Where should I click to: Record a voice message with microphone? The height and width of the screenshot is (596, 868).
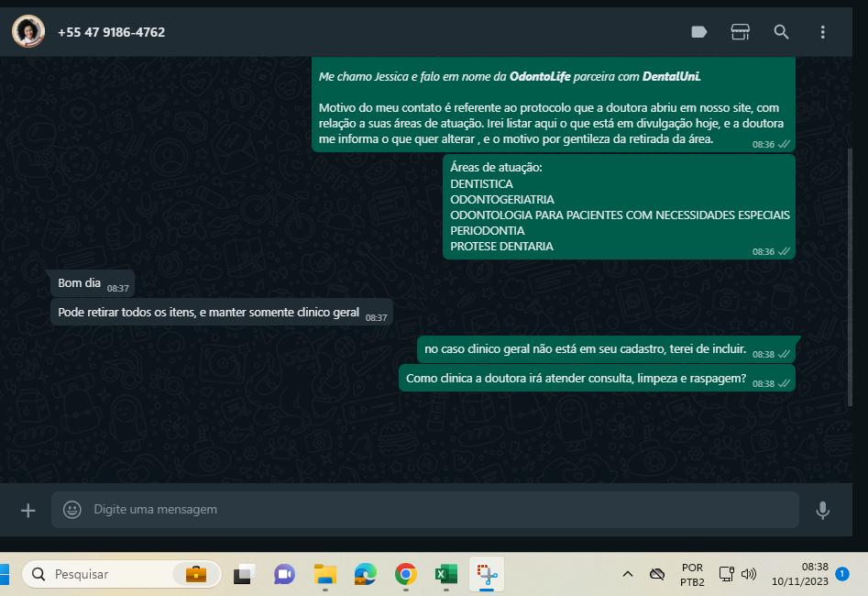822,510
